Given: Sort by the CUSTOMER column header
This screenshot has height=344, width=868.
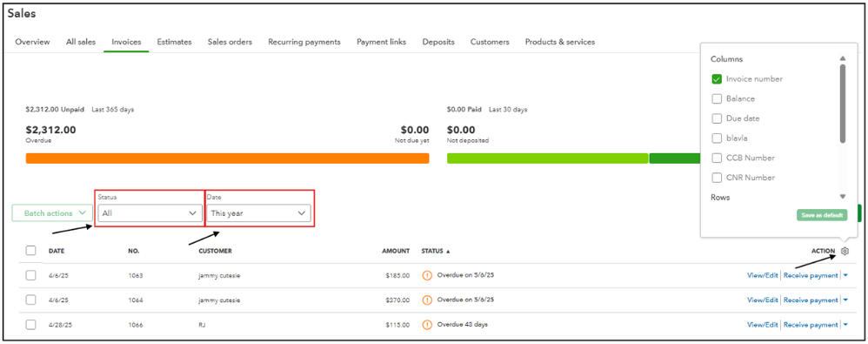Looking at the screenshot, I should (216, 251).
